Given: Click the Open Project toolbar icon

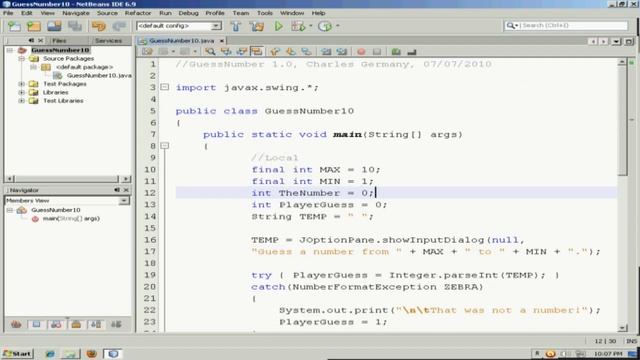Looking at the screenshot, I should pos(54,27).
